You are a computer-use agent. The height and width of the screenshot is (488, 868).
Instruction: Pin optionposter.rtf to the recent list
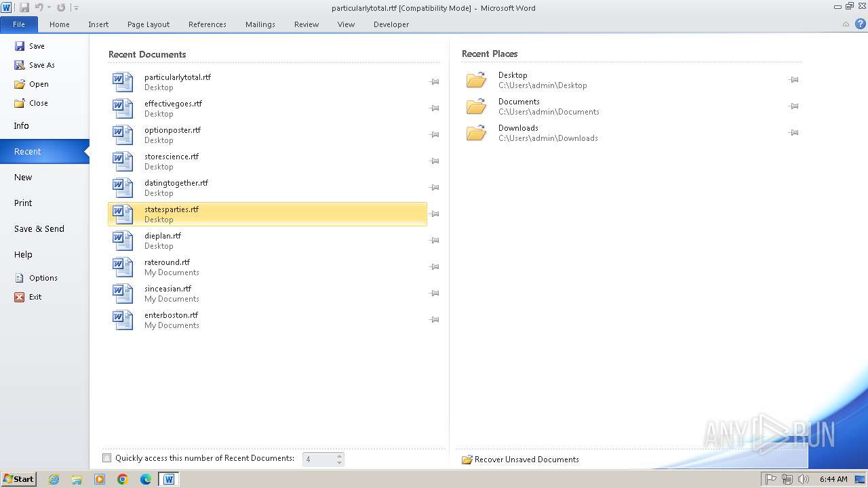[x=434, y=135]
